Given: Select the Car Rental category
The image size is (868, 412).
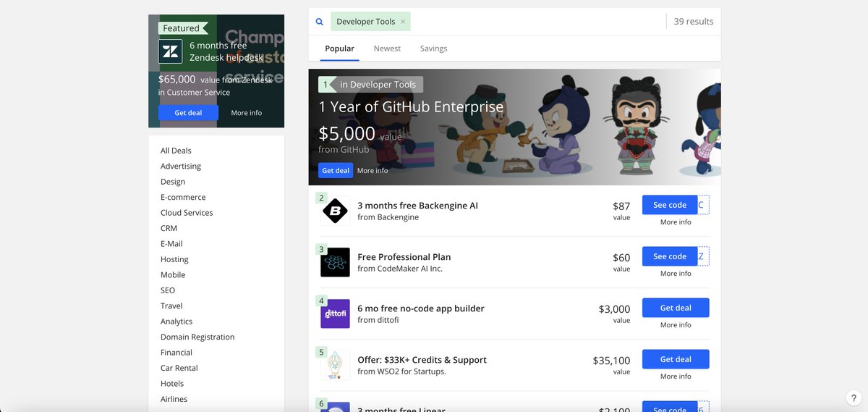Looking at the screenshot, I should tap(179, 369).
